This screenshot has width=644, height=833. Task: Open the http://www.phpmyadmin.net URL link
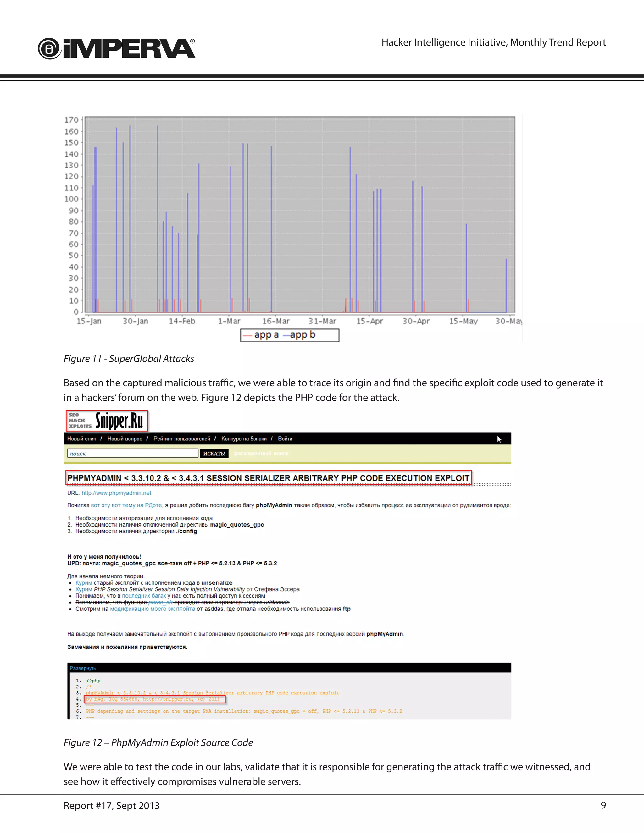click(116, 493)
